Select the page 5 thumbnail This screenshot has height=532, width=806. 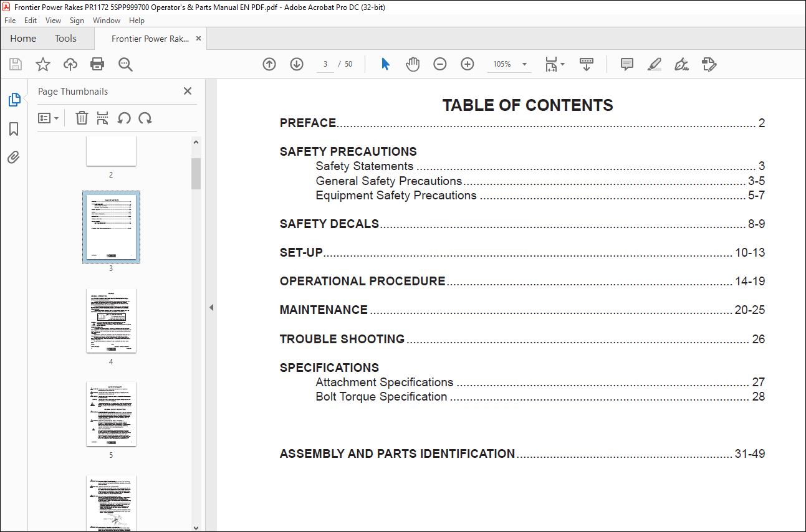pyautogui.click(x=111, y=414)
